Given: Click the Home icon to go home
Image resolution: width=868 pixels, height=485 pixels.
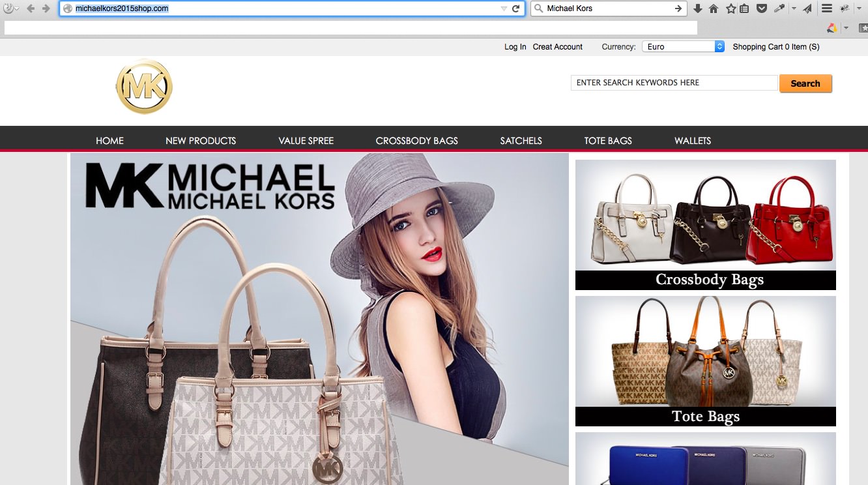Looking at the screenshot, I should [x=713, y=8].
